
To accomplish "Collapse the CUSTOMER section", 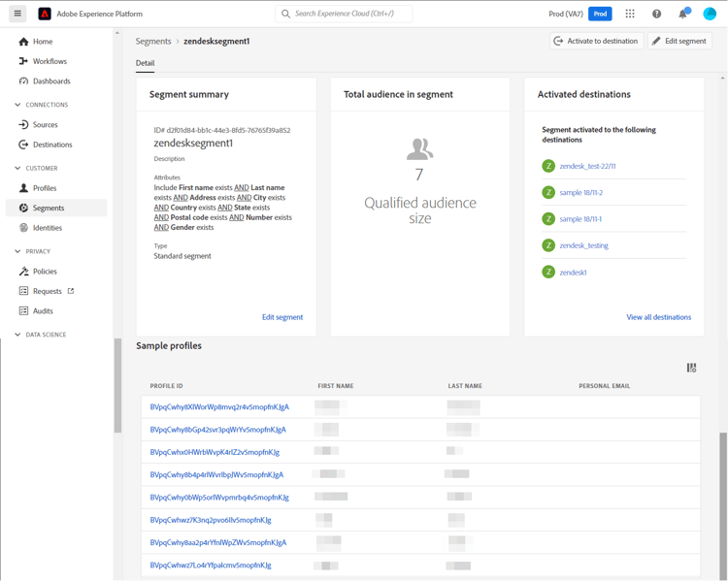I will [17, 168].
